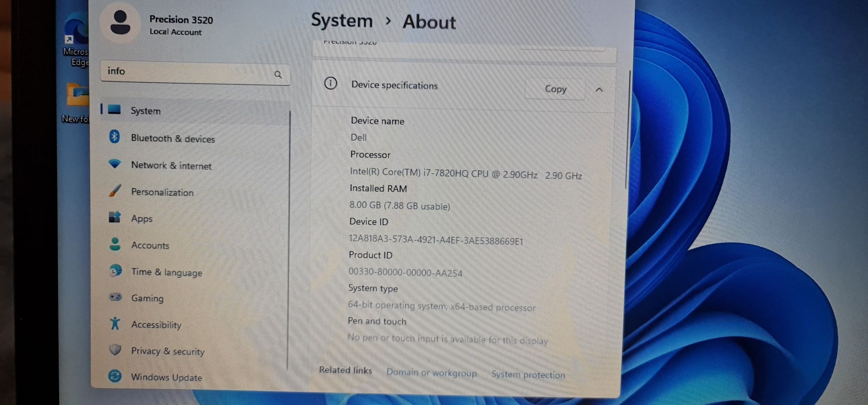The height and width of the screenshot is (405, 868).
Task: Open Domain or workgroup link
Action: 431,372
